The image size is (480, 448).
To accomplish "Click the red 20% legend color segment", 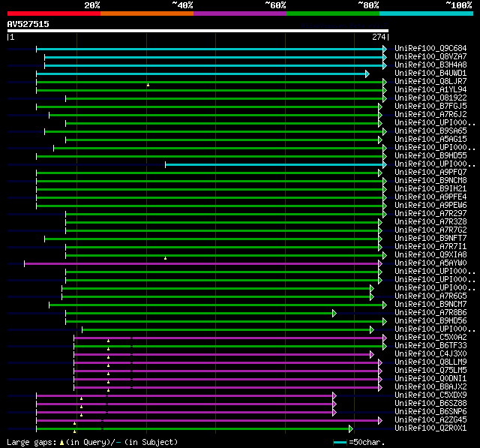I will point(54,14).
